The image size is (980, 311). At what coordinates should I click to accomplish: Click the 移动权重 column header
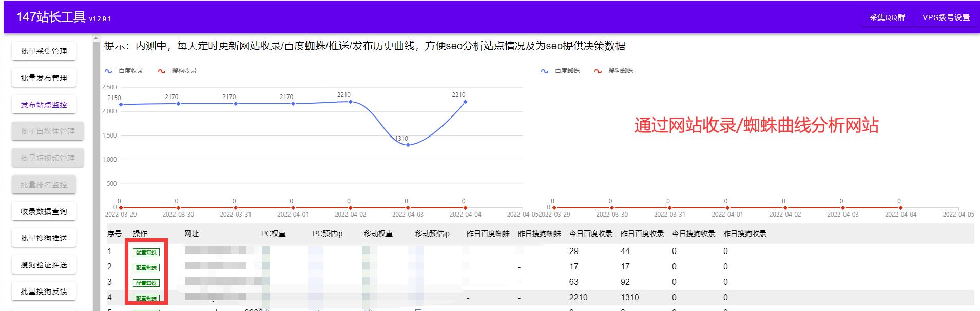378,234
